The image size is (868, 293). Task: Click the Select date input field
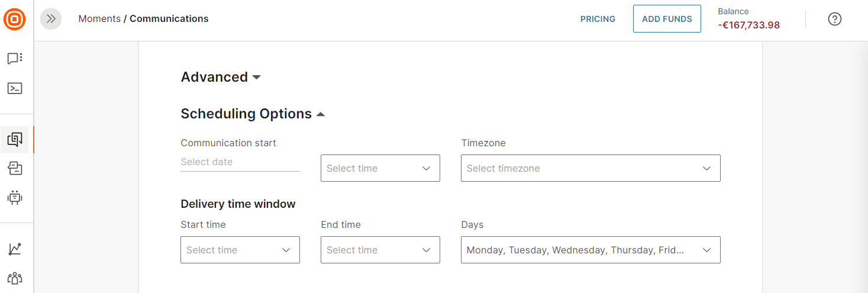pos(240,162)
